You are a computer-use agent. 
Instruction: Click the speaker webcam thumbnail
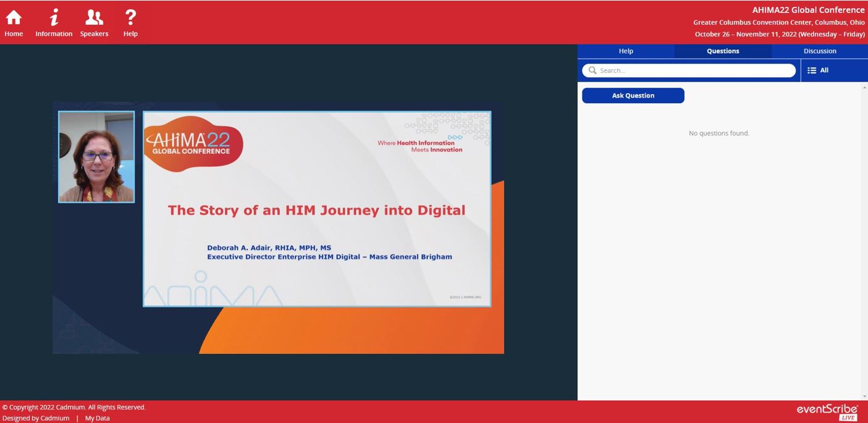(96, 157)
